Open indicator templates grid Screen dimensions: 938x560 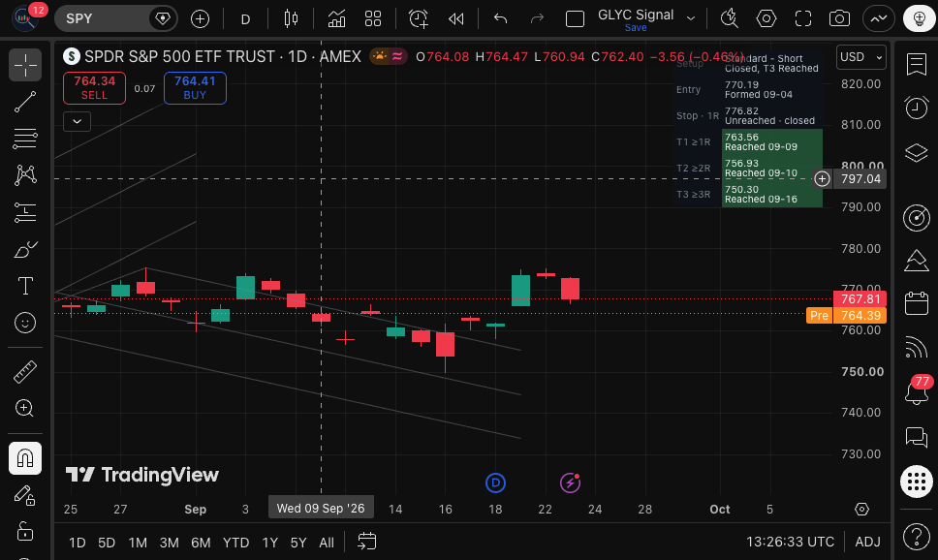coord(373,19)
